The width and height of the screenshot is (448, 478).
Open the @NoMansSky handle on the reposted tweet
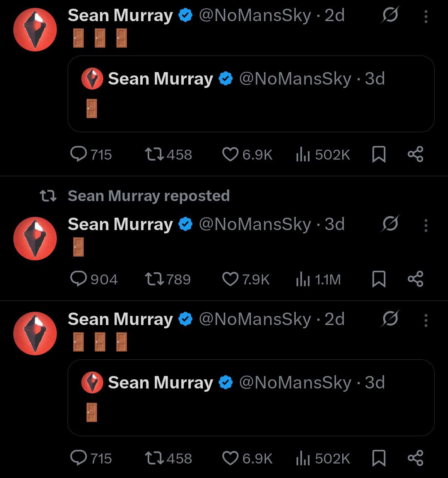(255, 224)
